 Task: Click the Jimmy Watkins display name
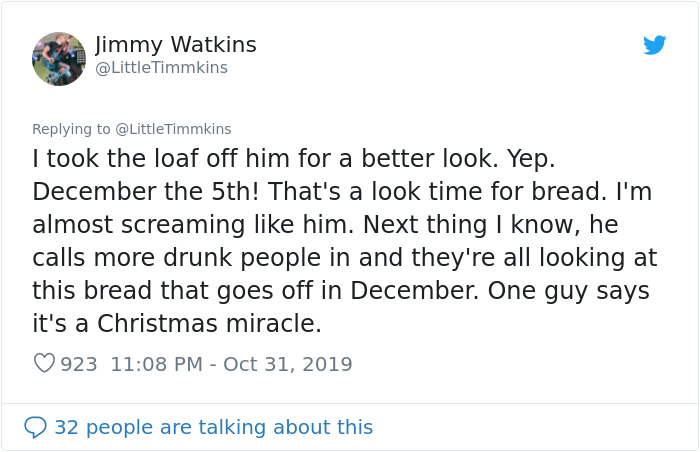coord(176,45)
